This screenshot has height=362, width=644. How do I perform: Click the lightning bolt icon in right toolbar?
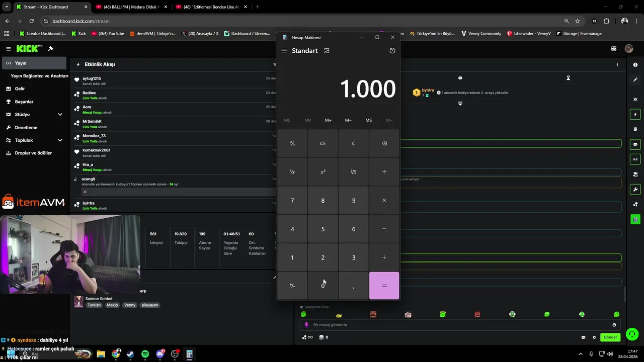click(x=635, y=115)
